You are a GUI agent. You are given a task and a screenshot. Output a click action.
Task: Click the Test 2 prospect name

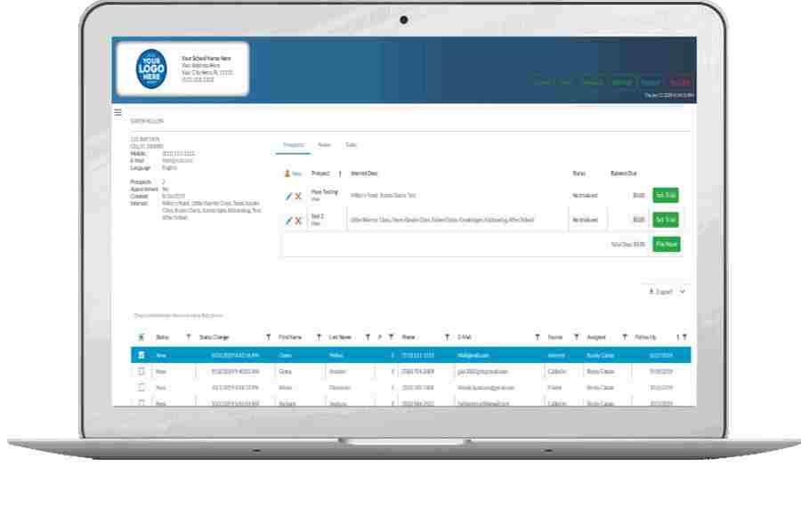pos(317,216)
